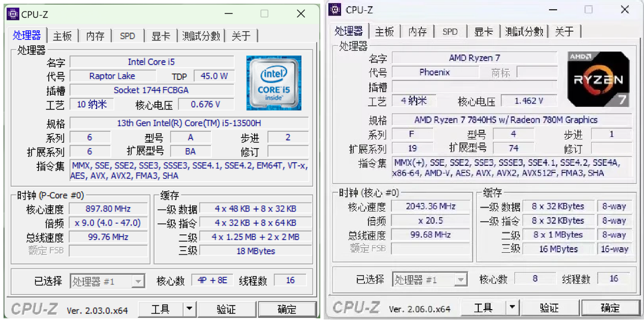Open 内存 tab in the right AMD window
The image size is (644, 322).
418,31
